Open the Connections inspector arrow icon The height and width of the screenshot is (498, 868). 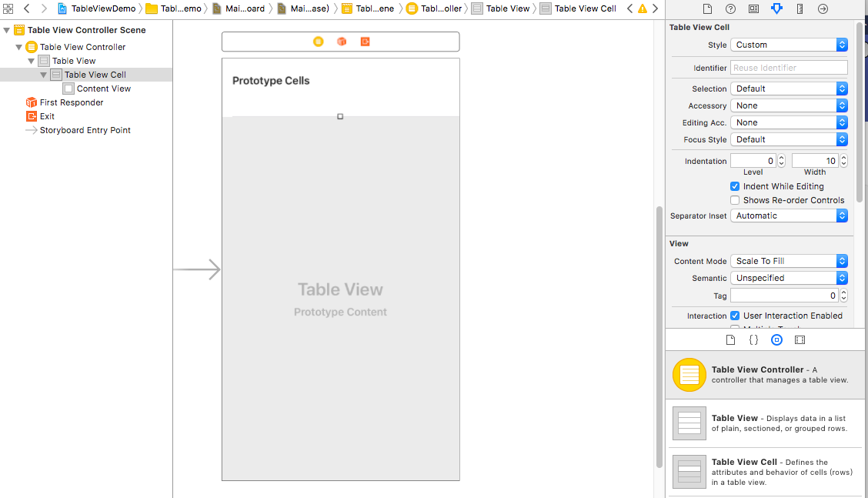(x=823, y=8)
